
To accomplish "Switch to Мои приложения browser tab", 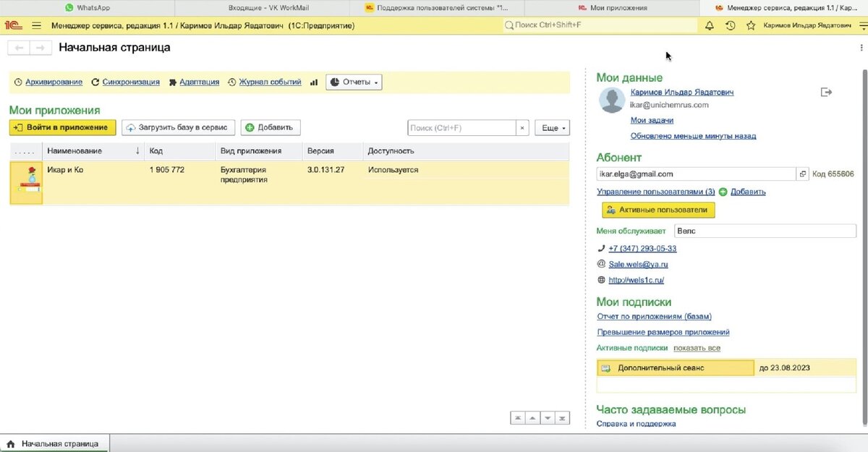I will click(x=612, y=8).
